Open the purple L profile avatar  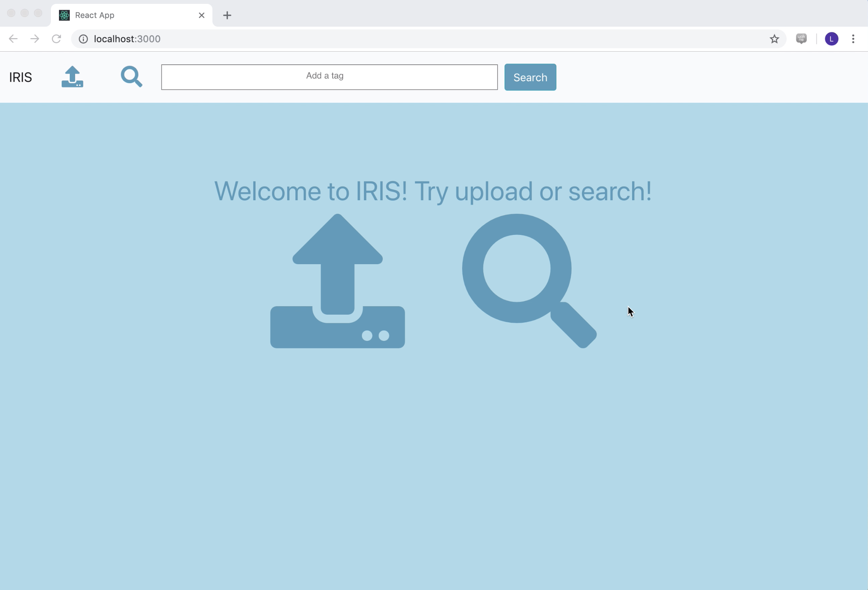tap(831, 39)
